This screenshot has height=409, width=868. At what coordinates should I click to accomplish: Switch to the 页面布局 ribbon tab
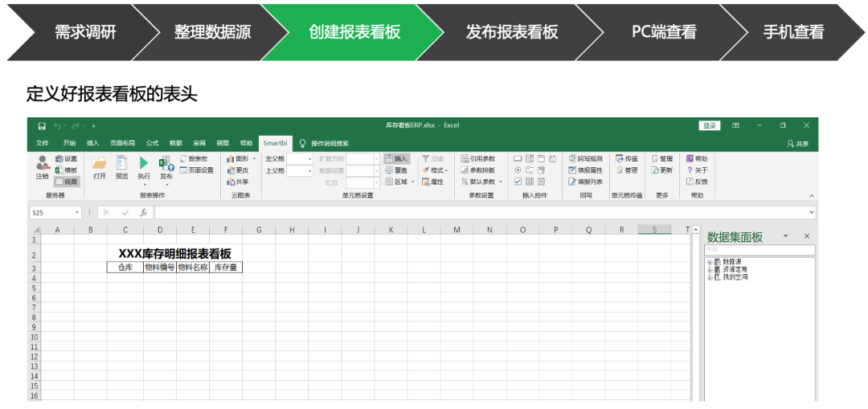pyautogui.click(x=122, y=143)
